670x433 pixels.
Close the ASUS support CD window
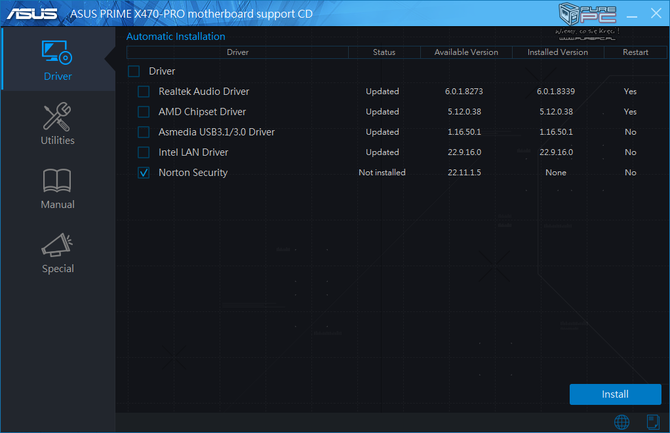(656, 13)
